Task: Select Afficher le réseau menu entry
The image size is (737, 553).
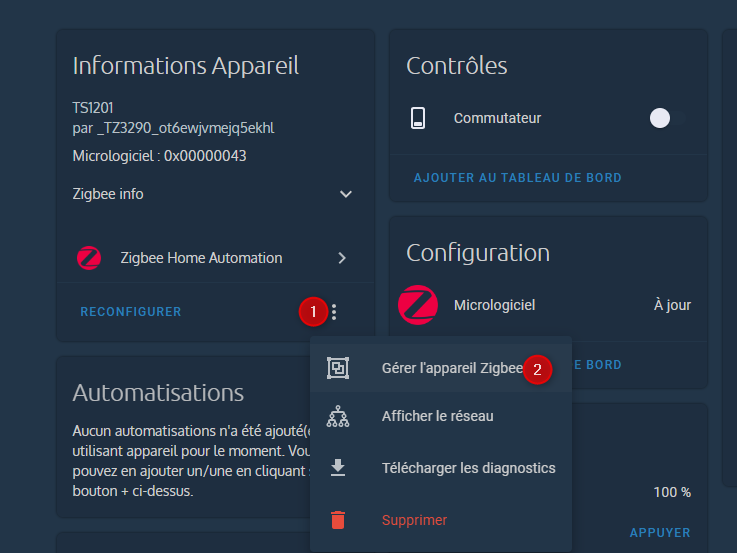Action: pyautogui.click(x=441, y=416)
